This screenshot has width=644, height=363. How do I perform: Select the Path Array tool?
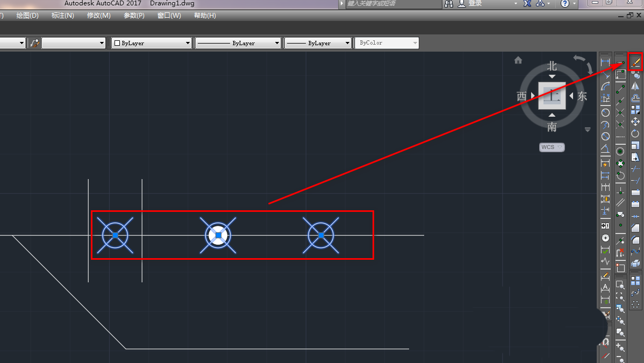635,293
